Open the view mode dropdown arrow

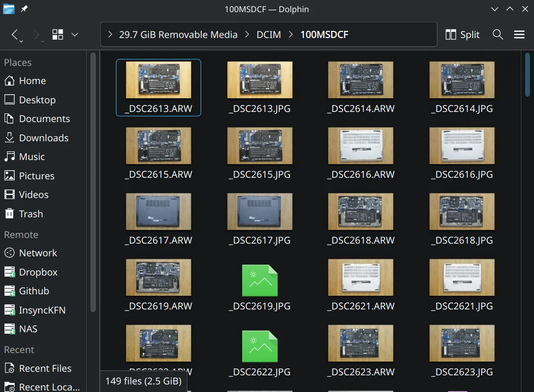click(x=74, y=34)
